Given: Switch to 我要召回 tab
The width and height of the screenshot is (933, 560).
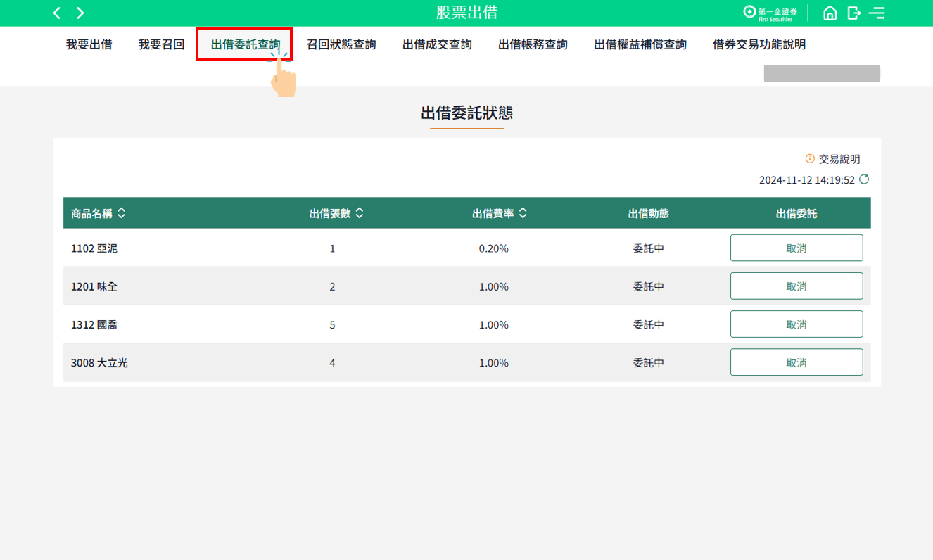Looking at the screenshot, I should (x=161, y=44).
